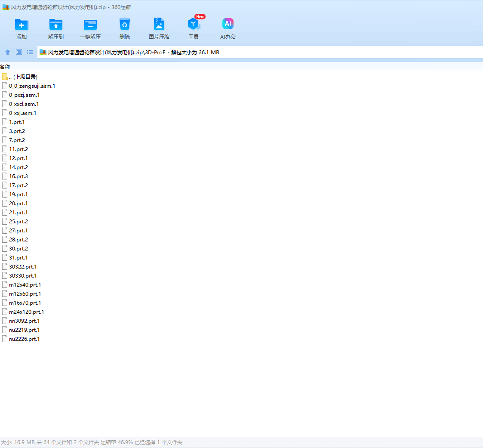Select file 0_0_zengsuji.asm.1
Viewport: 483px width, 448px height.
tap(32, 86)
